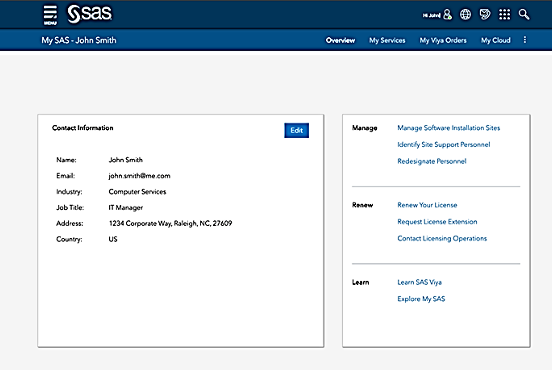The image size is (552, 370).
Task: Click the search magnifier icon
Action: [524, 14]
